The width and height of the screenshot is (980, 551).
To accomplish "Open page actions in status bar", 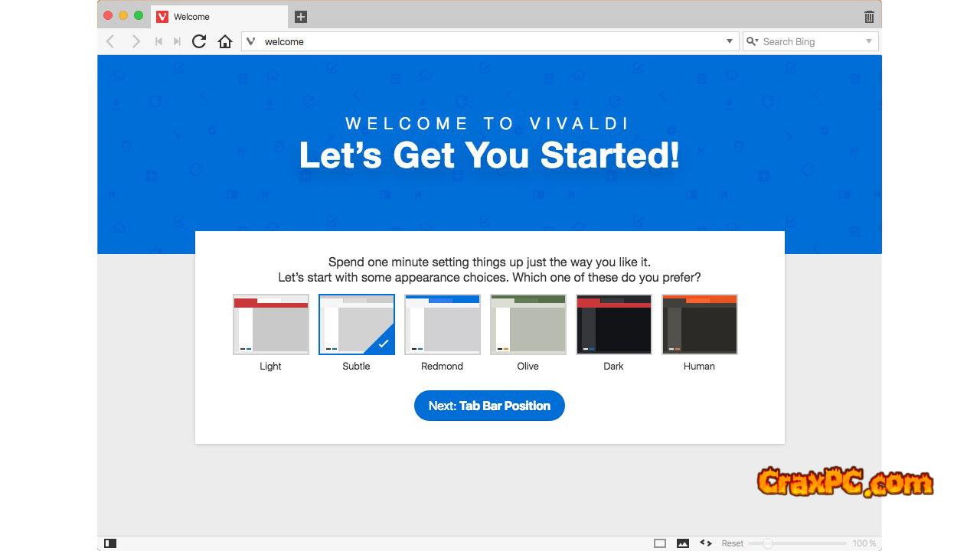I will click(706, 543).
